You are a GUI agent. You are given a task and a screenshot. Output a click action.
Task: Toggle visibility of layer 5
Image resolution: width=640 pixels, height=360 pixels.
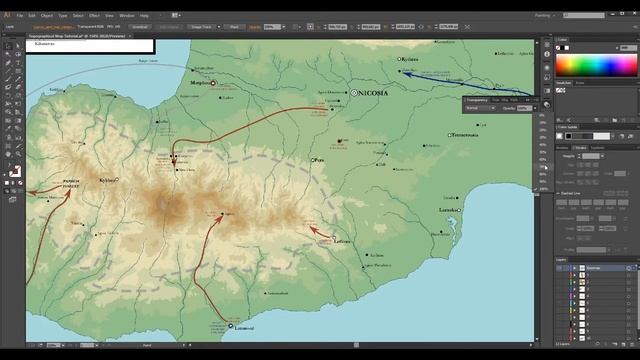(558, 303)
